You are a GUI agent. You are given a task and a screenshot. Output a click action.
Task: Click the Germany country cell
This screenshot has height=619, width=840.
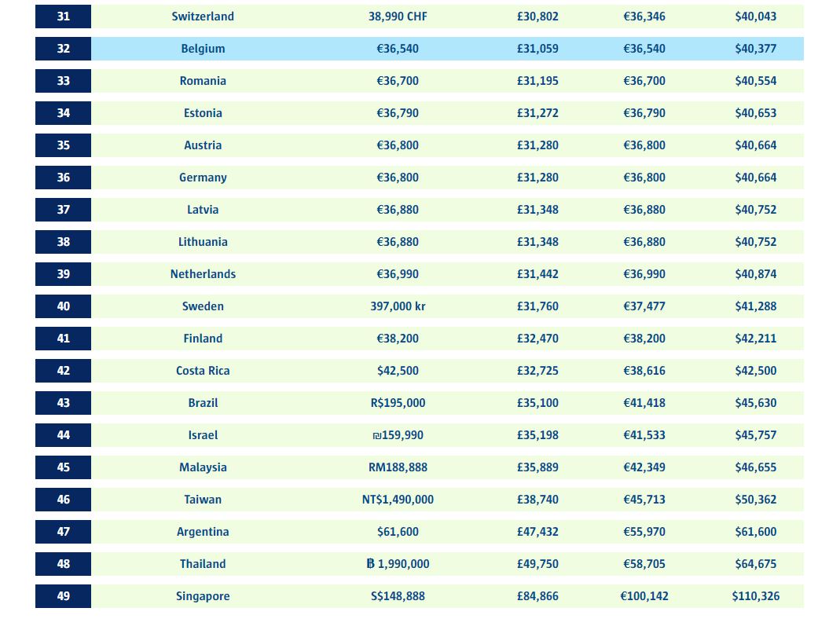point(203,178)
